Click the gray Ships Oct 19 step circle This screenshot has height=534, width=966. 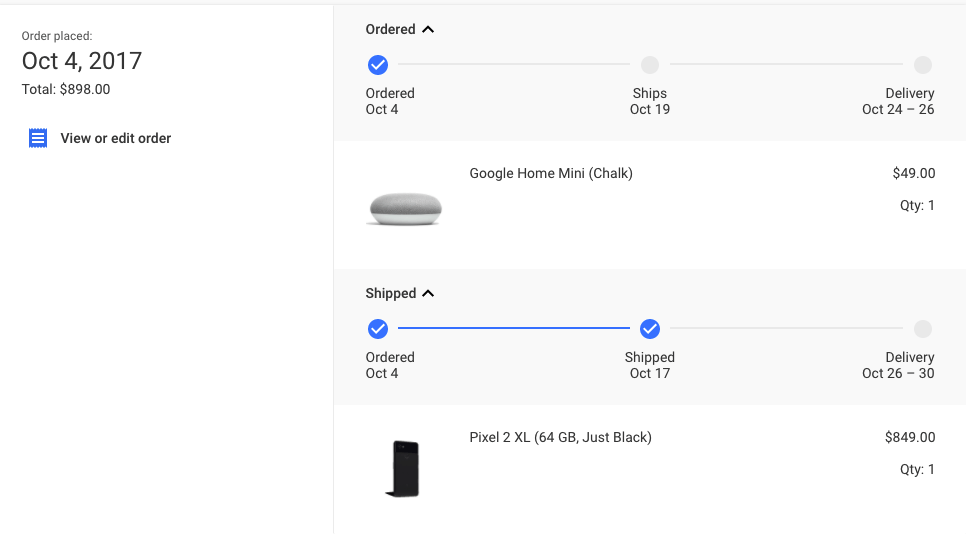click(x=650, y=65)
